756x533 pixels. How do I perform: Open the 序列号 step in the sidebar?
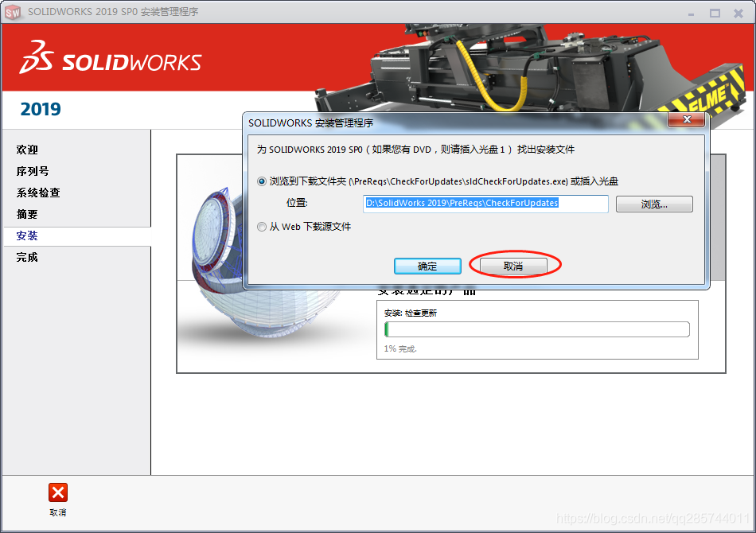[x=33, y=172]
